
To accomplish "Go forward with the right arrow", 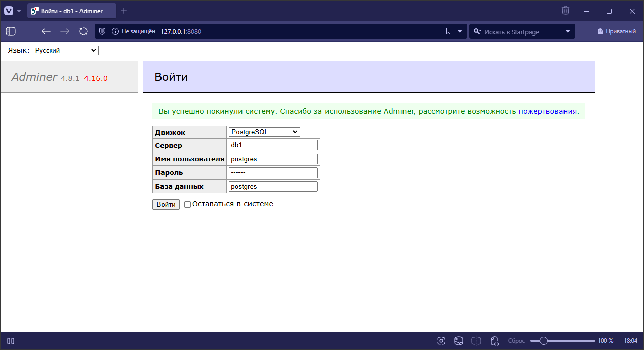I will (65, 31).
